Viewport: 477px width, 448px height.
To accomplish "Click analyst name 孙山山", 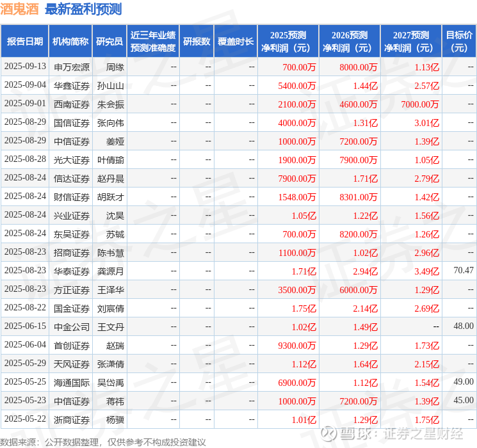I will (110, 86).
